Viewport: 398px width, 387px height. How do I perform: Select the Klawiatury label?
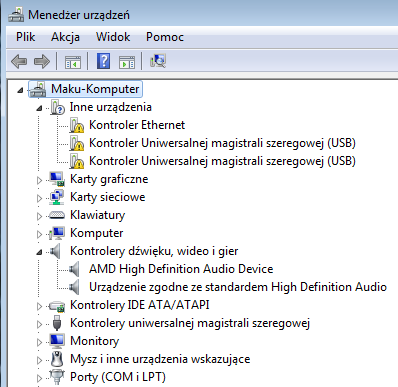97,215
